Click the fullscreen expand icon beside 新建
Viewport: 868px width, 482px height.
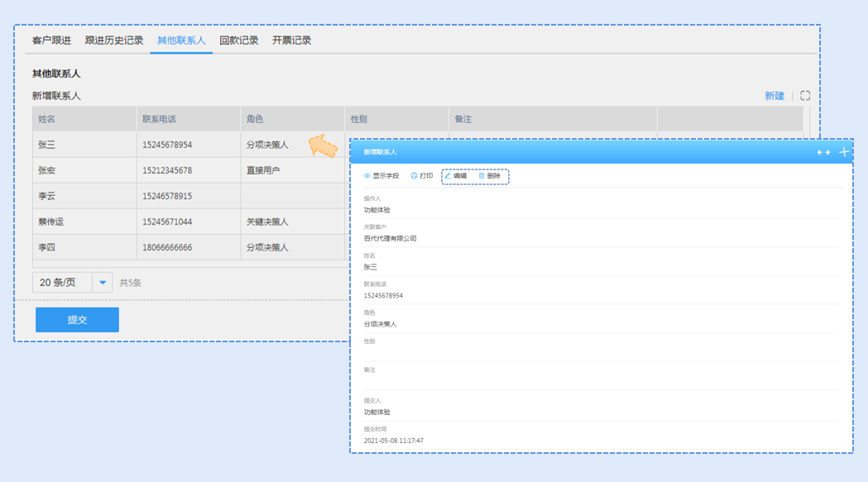click(805, 96)
